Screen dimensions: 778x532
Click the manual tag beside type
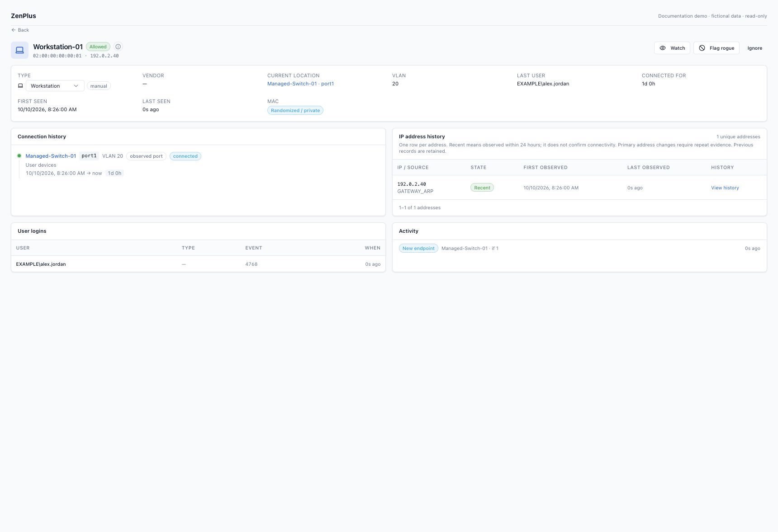click(99, 86)
